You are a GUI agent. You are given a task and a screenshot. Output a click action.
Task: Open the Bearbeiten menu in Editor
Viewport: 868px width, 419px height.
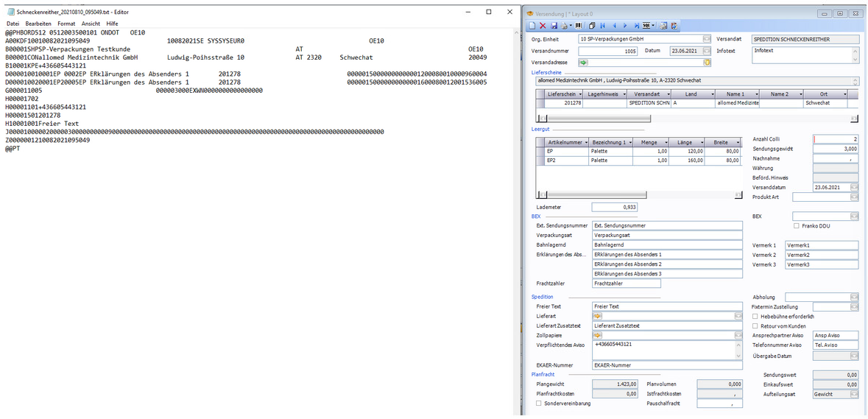[x=38, y=24]
